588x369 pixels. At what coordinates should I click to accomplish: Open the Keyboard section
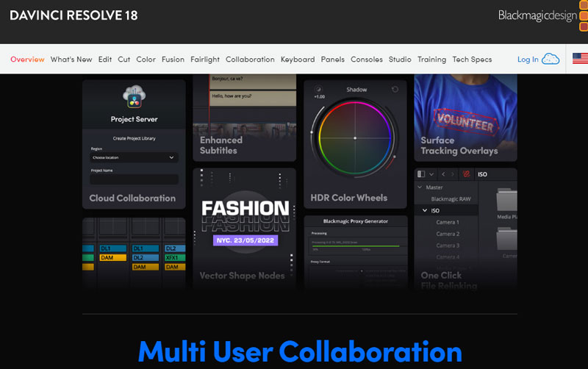click(x=298, y=60)
